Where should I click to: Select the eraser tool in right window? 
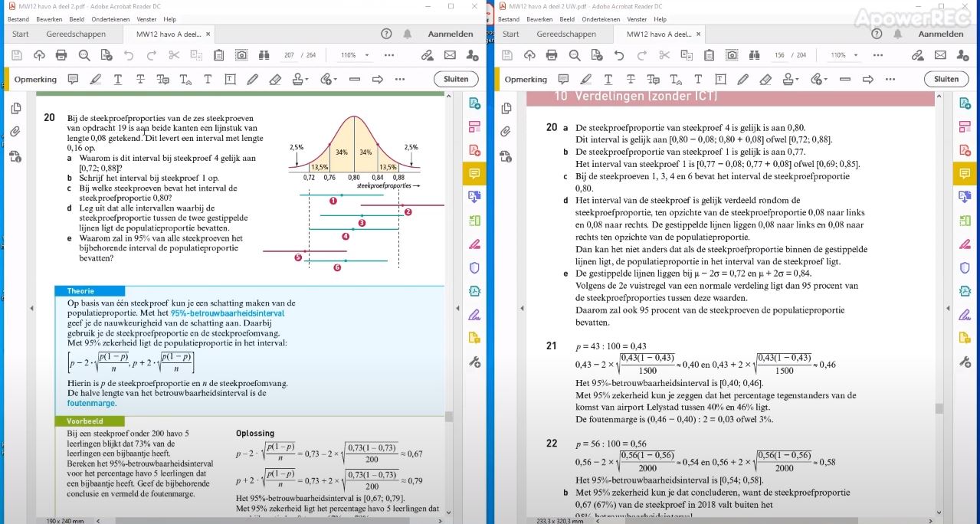pos(765,79)
